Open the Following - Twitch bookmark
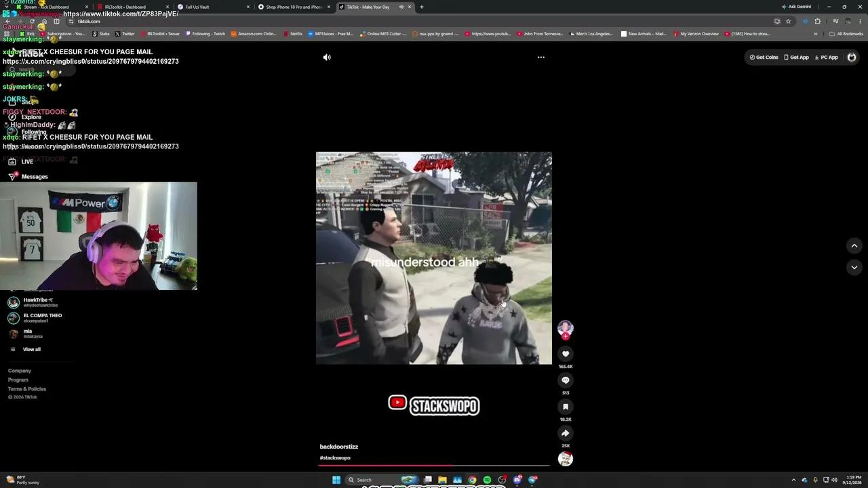The height and width of the screenshot is (488, 868). (205, 34)
